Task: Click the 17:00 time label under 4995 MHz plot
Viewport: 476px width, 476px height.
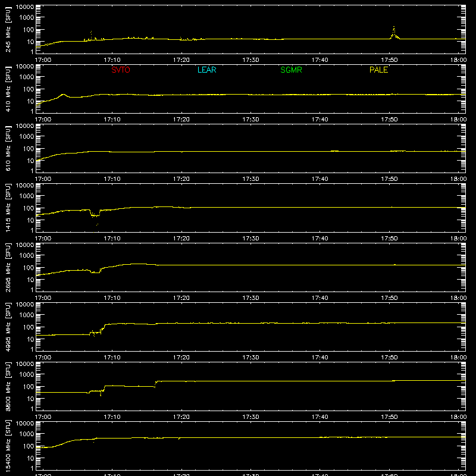Action: point(43,358)
